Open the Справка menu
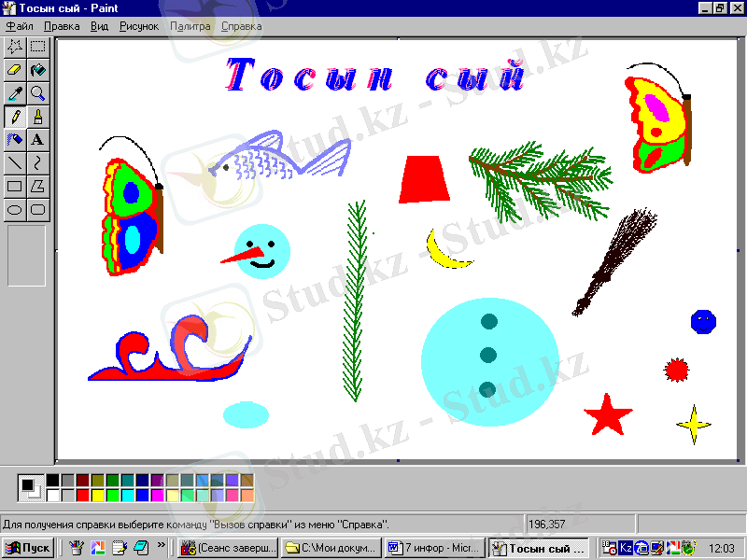Image resolution: width=747 pixels, height=560 pixels. (x=241, y=26)
